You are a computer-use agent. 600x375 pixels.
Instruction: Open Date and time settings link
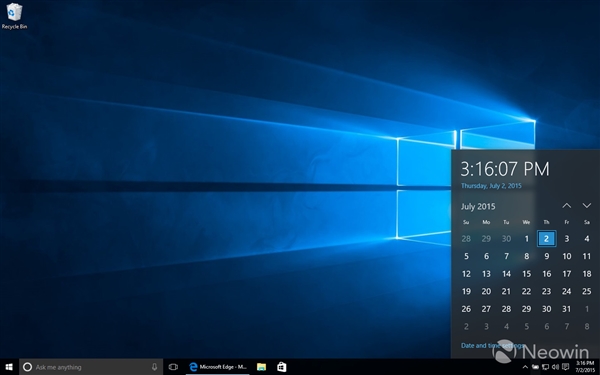[x=493, y=346]
